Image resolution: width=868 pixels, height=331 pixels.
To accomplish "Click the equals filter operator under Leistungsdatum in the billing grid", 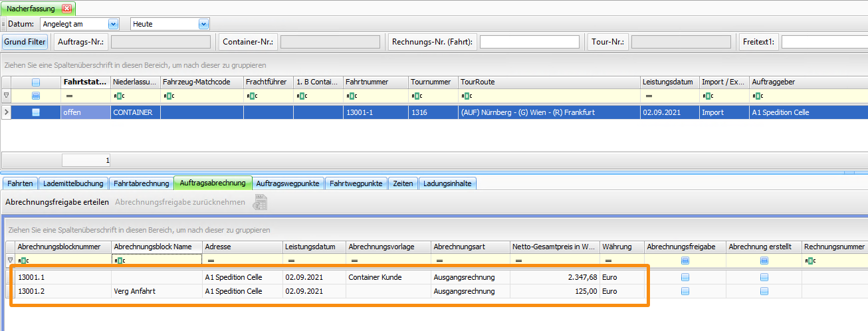I will coord(289,261).
